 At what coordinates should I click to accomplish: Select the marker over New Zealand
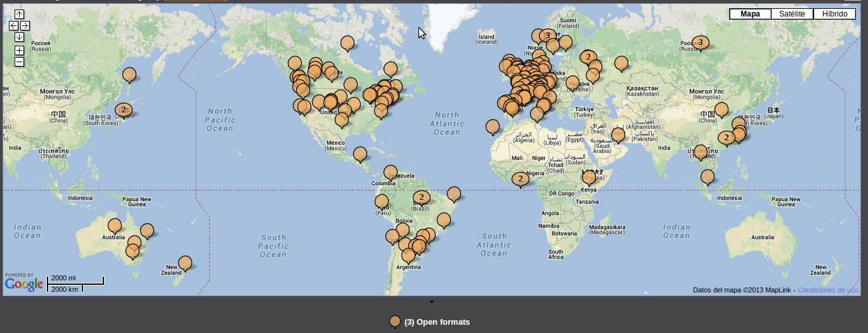185,263
